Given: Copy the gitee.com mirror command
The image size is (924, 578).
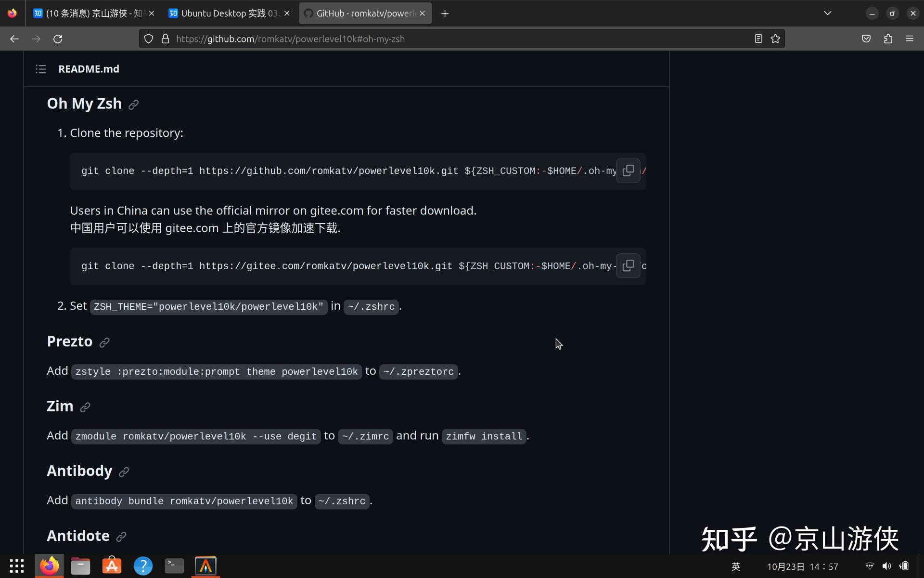Looking at the screenshot, I should (629, 265).
